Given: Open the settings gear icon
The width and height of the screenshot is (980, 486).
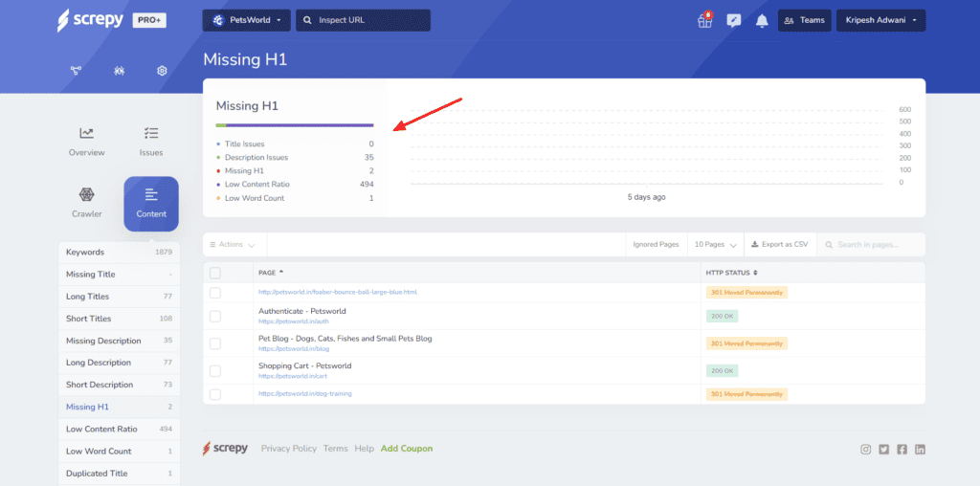Looking at the screenshot, I should (x=163, y=71).
